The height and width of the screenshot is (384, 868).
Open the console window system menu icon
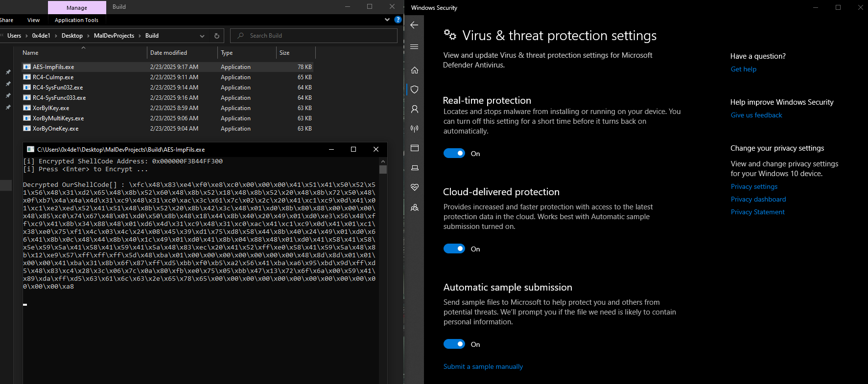pos(30,149)
